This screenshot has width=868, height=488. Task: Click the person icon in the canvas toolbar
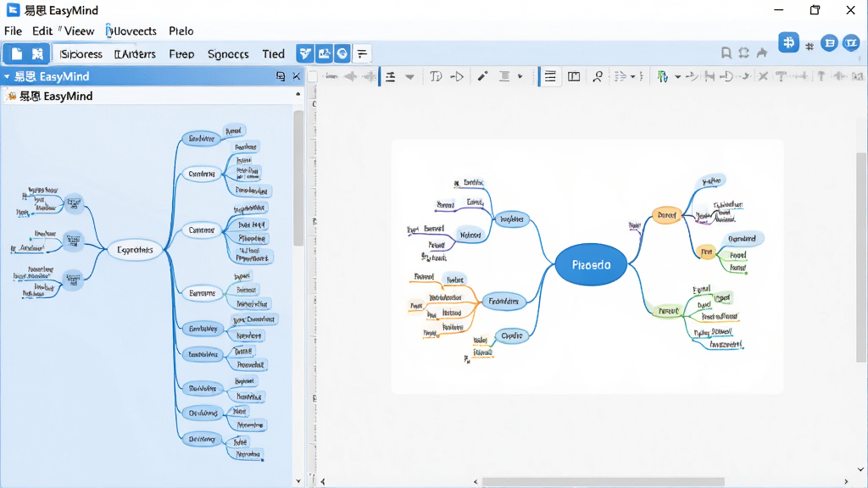click(598, 76)
